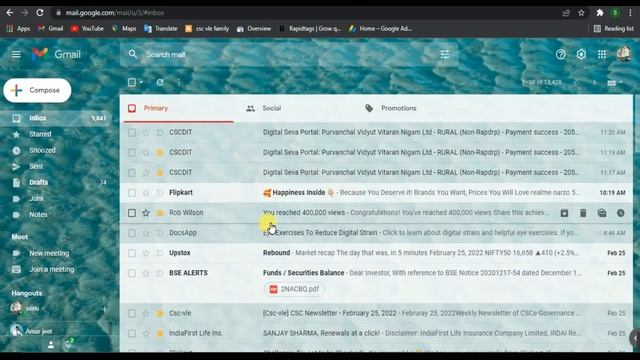
Task: Expand the side panel arrow at right edge
Action: tap(635, 338)
